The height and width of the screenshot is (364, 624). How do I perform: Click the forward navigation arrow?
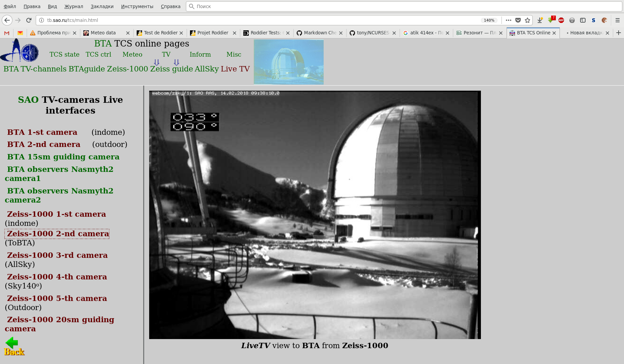(18, 20)
